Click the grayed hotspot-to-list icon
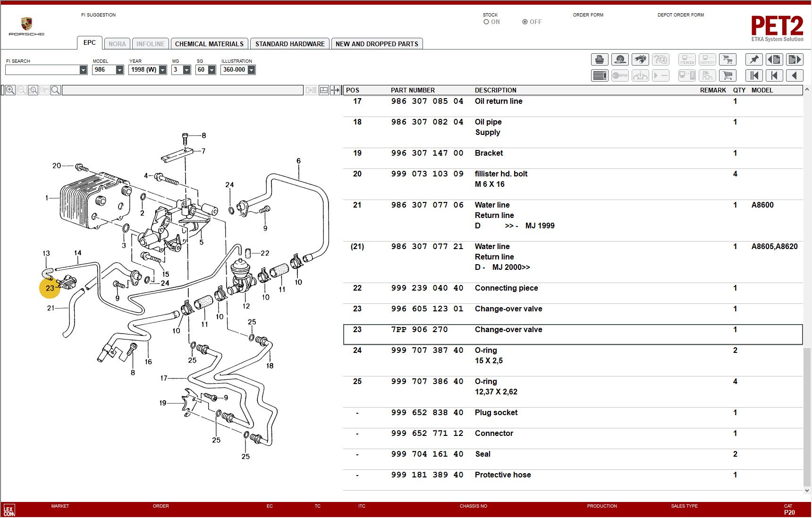The image size is (812, 518). 311,90
